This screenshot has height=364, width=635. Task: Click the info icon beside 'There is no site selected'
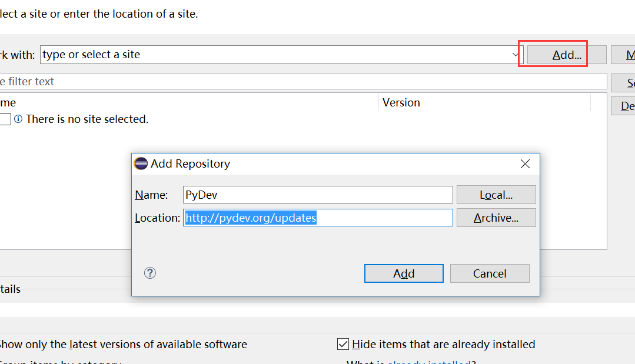pos(18,119)
